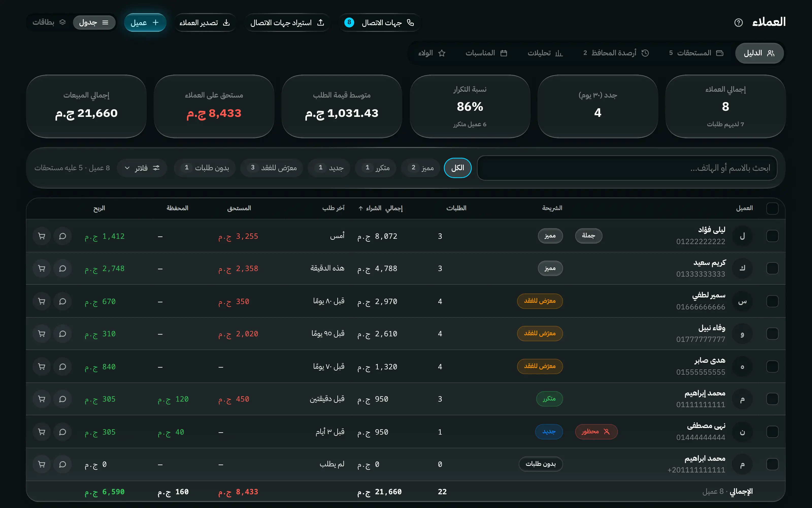Click the ن avatar of نهى مصطفى
This screenshot has height=508, width=812.
[x=742, y=432]
